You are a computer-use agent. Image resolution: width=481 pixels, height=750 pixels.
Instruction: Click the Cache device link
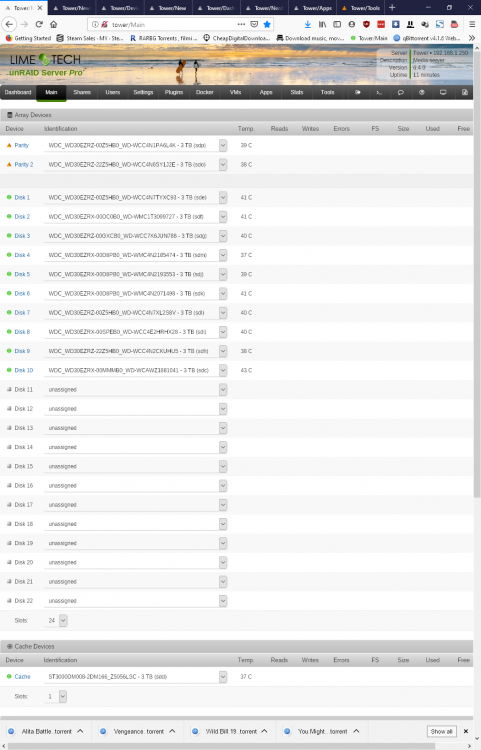pyautogui.click(x=22, y=677)
